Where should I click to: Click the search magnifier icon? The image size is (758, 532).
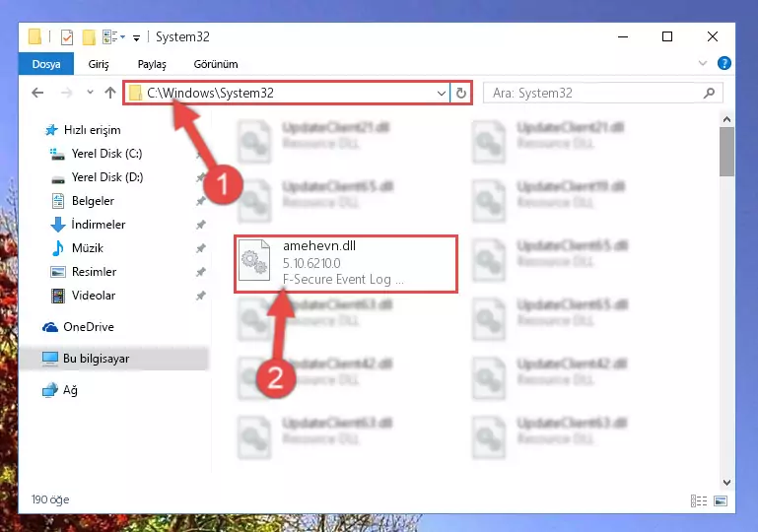[x=709, y=93]
